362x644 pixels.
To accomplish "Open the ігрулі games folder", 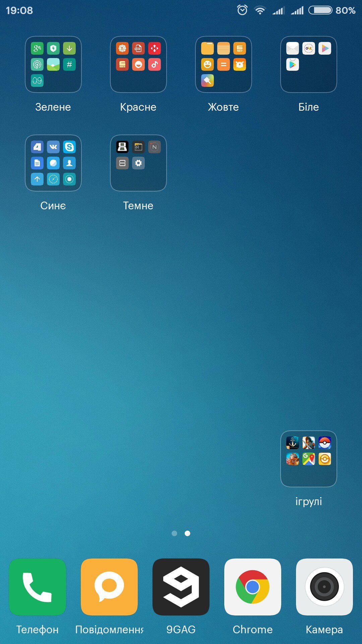I will tap(309, 459).
